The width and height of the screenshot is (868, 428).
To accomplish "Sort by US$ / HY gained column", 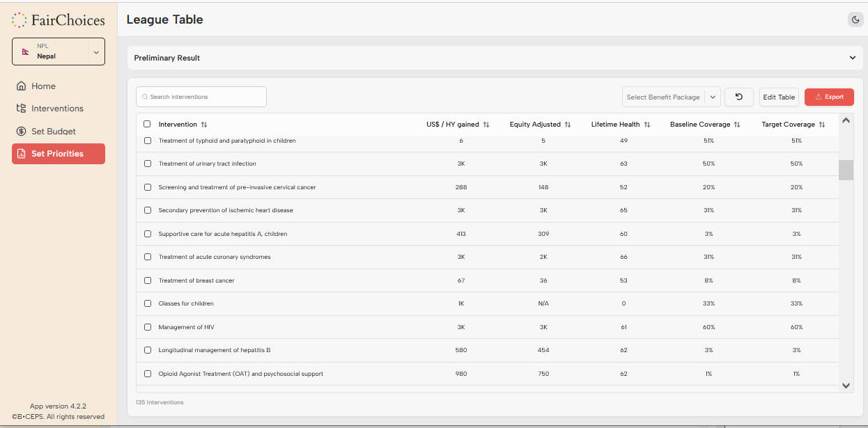I will pos(486,125).
